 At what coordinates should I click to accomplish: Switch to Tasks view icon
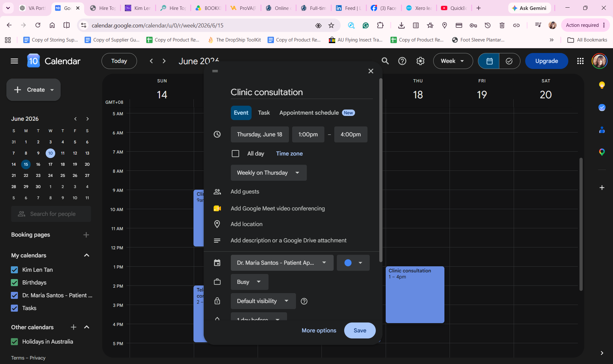tap(509, 61)
